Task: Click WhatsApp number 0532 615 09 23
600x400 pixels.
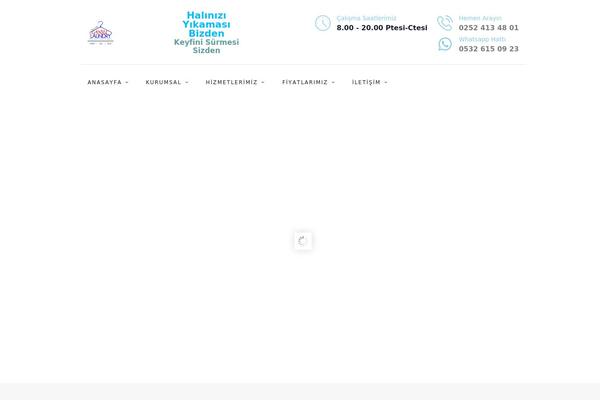Action: [x=488, y=49]
